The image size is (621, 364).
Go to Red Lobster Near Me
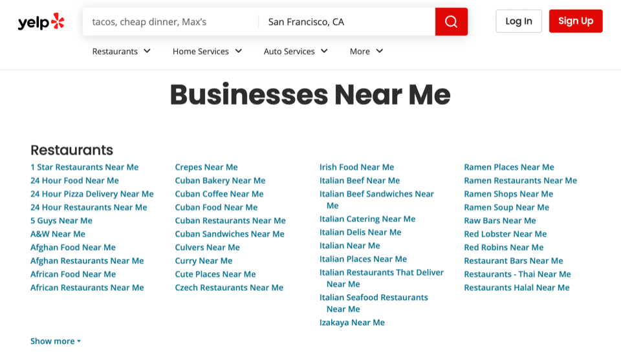(x=505, y=234)
